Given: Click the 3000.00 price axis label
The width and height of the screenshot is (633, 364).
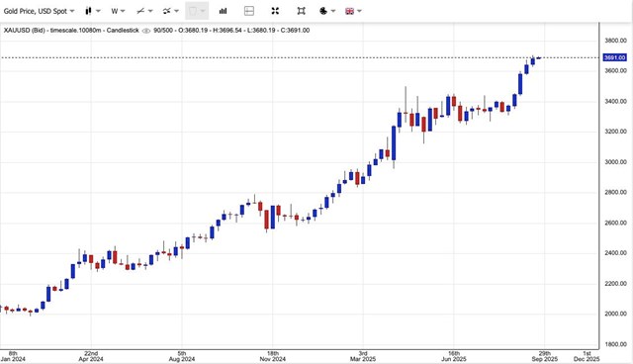Looking at the screenshot, I should (x=615, y=162).
